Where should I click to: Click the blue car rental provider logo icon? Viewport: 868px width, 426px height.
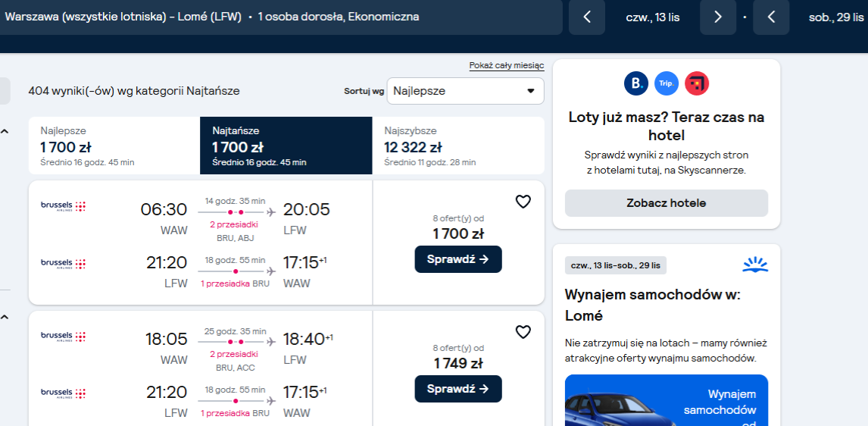pos(755,265)
